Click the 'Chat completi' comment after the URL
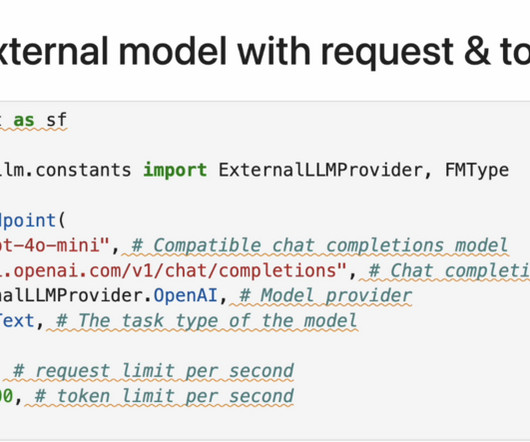Screen dimensions: 530x442 click(450, 271)
